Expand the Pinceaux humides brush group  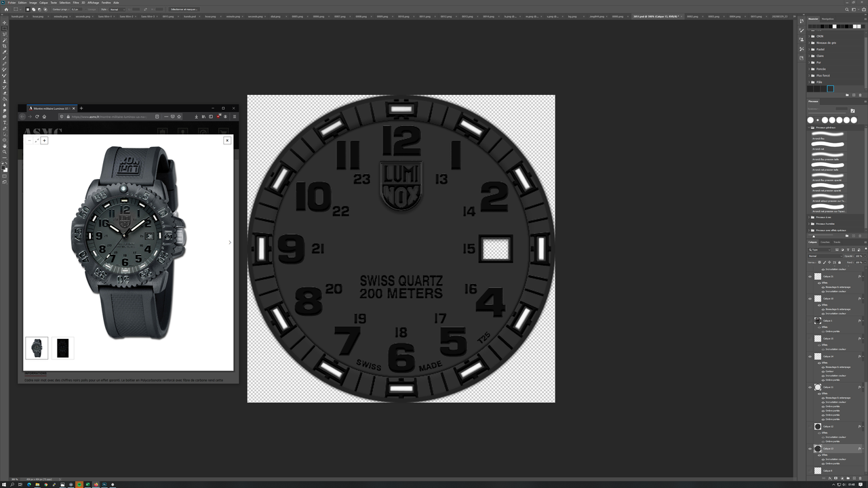tap(809, 224)
